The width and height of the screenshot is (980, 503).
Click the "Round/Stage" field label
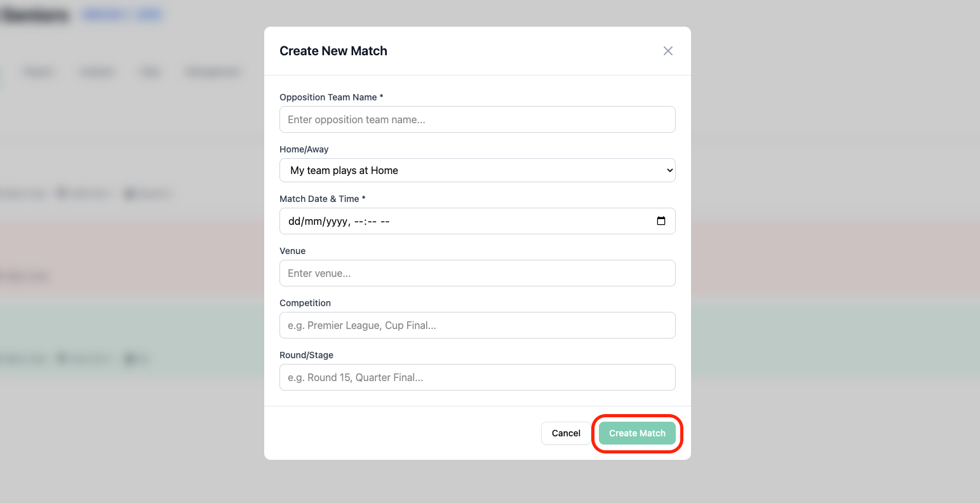(x=306, y=355)
